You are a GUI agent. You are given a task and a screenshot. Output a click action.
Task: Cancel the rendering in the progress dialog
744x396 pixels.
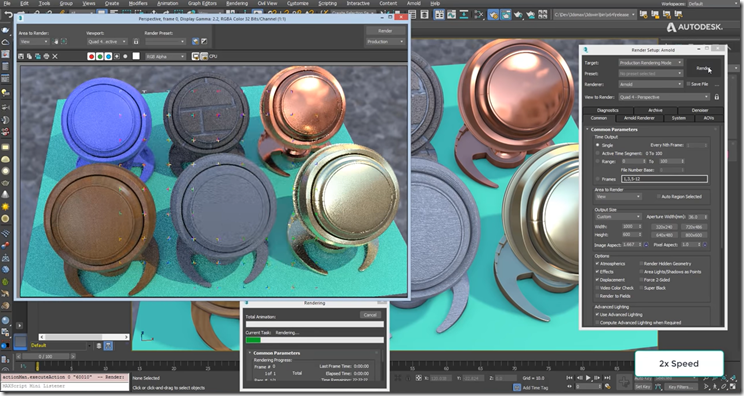[x=370, y=315]
